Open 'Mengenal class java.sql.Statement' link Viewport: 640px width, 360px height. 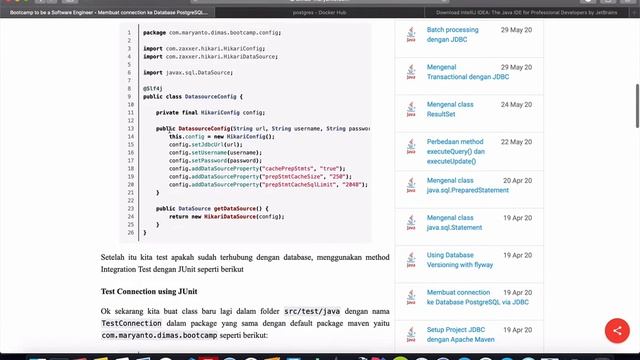pyautogui.click(x=454, y=223)
